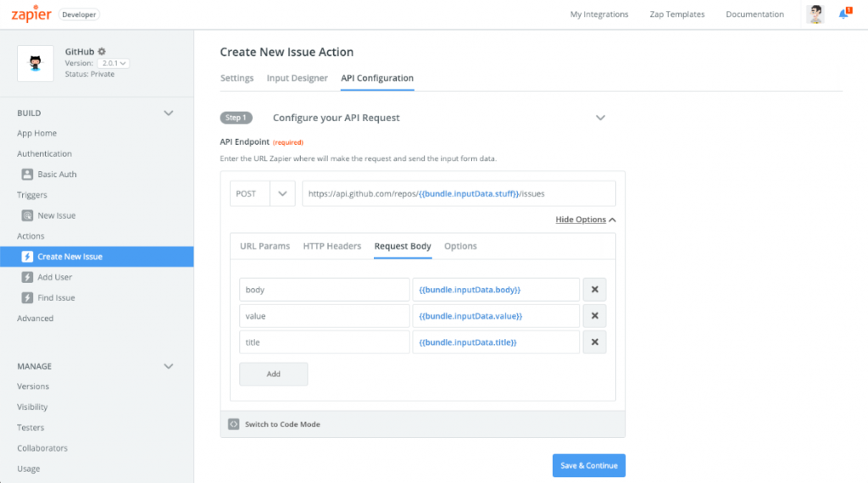Click the body key field
This screenshot has width=868, height=483.
pos(325,289)
